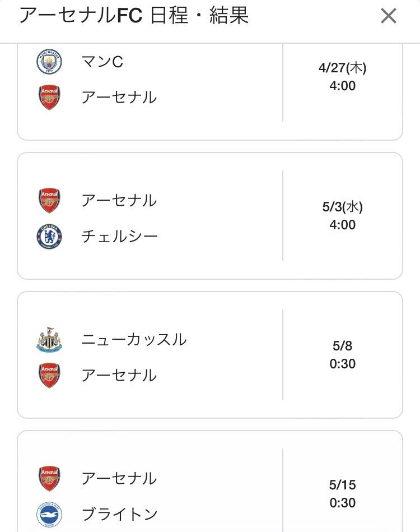Open the チェルシー team name link

pyautogui.click(x=119, y=236)
